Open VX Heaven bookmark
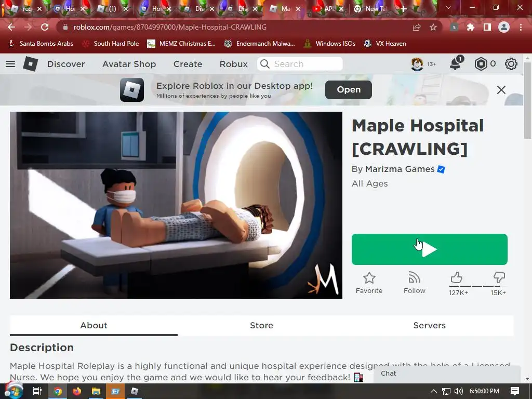532x399 pixels. pos(385,44)
